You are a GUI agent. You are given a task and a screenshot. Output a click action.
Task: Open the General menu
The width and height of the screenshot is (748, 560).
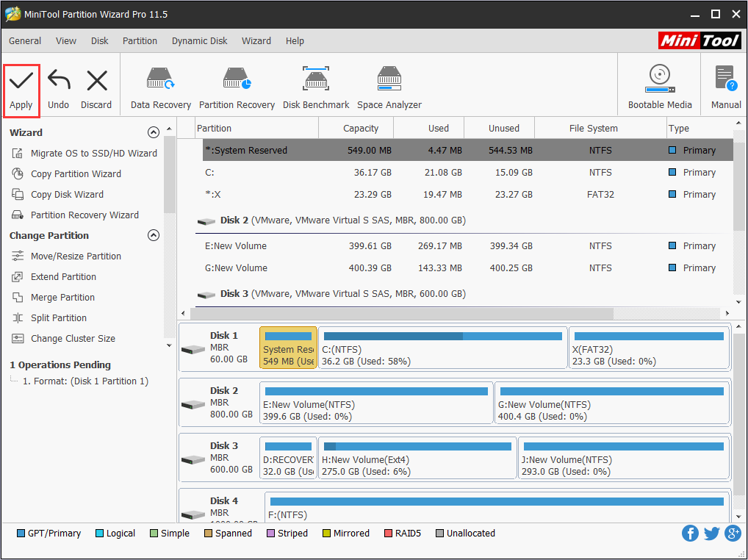[25, 41]
